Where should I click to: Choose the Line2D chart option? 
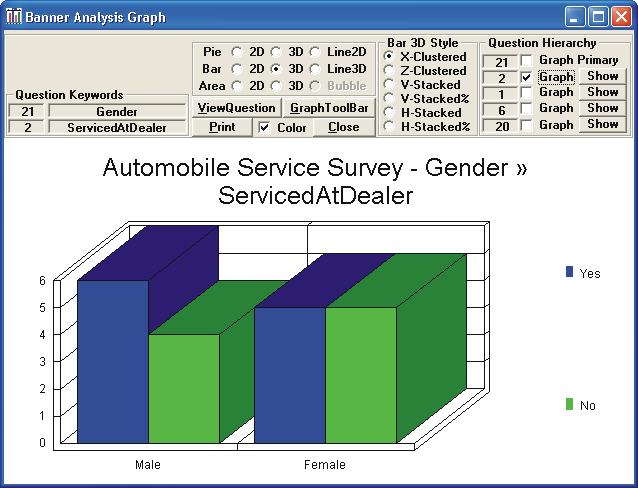pos(315,52)
